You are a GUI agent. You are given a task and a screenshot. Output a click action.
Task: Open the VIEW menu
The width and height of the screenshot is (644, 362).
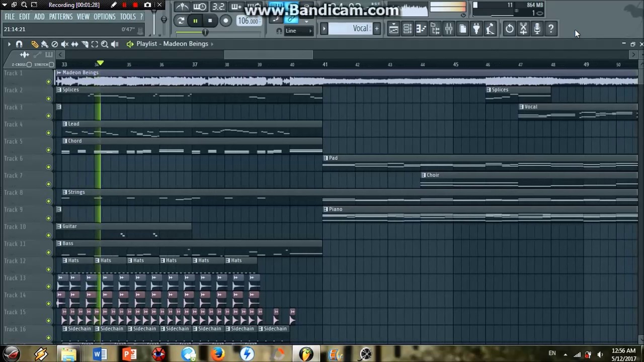[x=83, y=17]
